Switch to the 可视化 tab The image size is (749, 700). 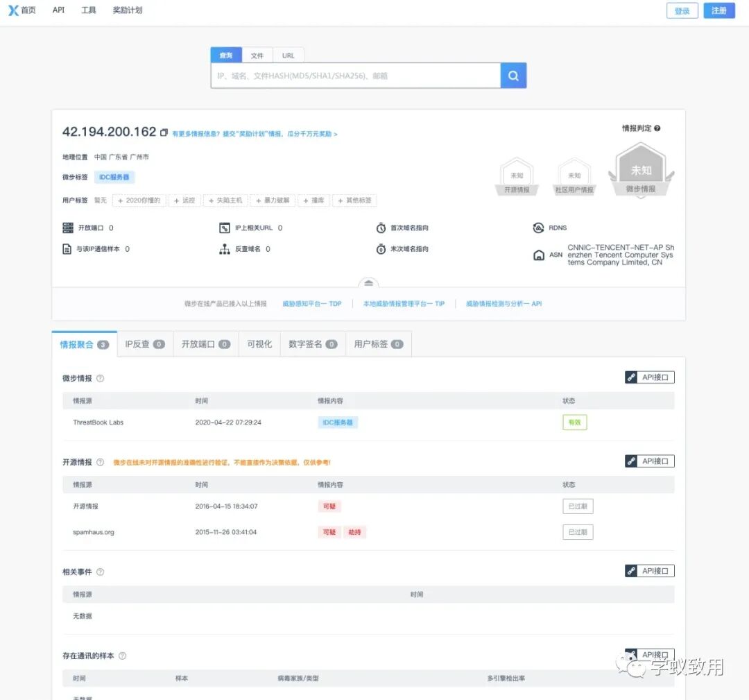point(259,344)
